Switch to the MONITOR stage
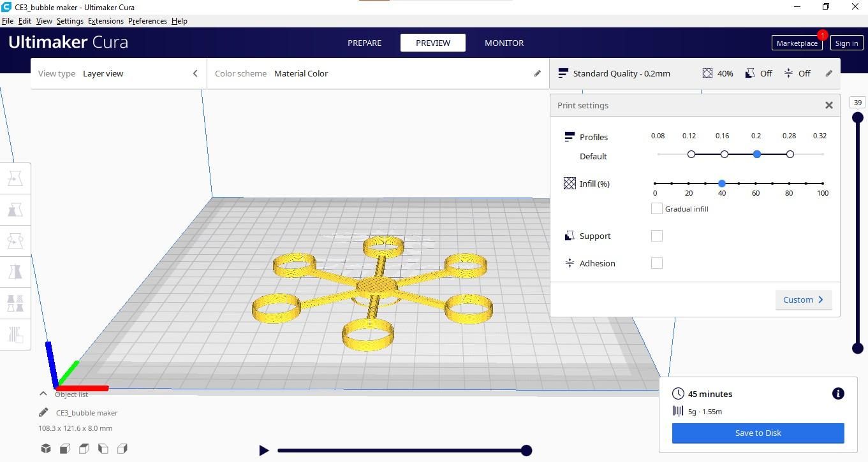868x462 pixels. click(x=504, y=43)
